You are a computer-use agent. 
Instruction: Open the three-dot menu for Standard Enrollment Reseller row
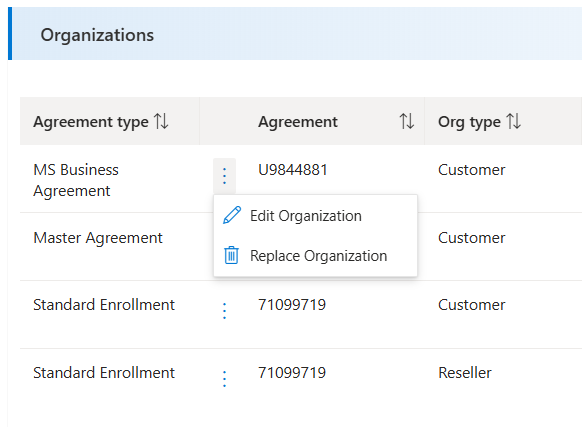tap(224, 379)
